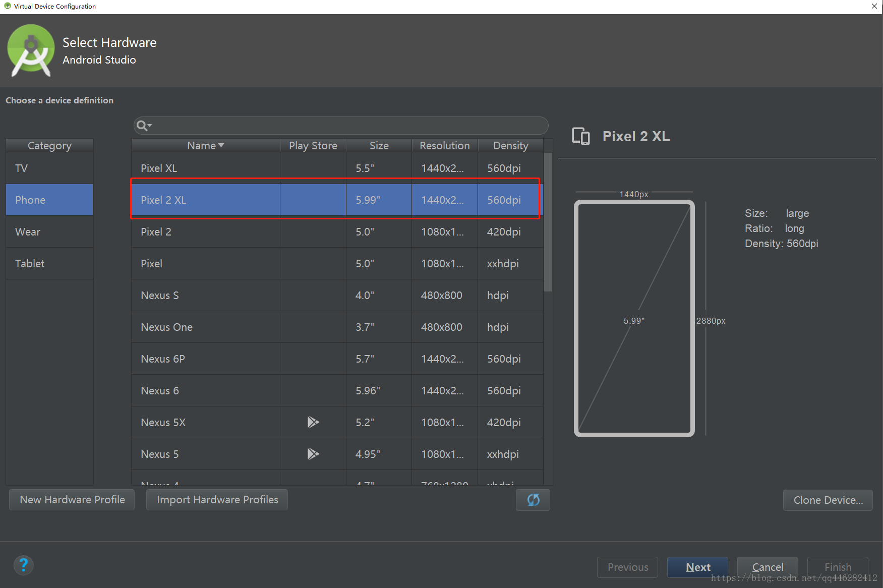Click the Cancel button

click(768, 567)
